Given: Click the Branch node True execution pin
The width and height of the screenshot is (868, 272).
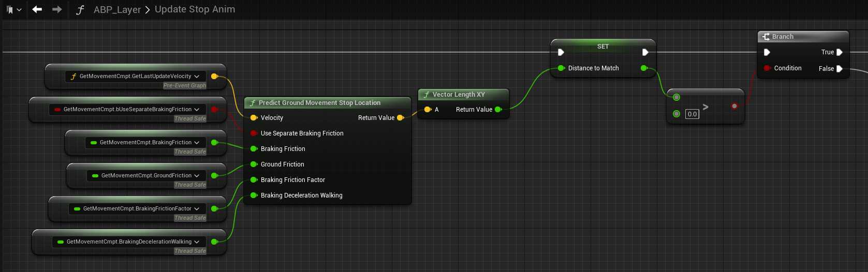Looking at the screenshot, I should (x=840, y=52).
